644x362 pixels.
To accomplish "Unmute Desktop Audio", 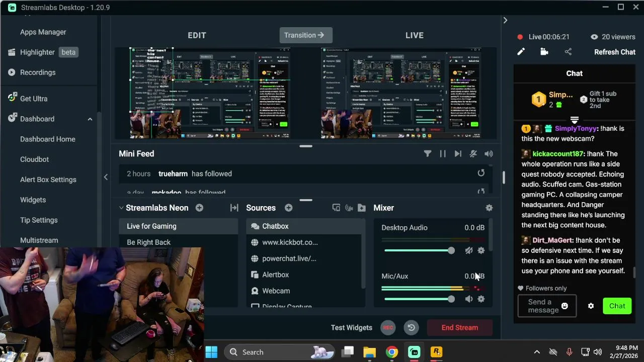I will tap(469, 250).
